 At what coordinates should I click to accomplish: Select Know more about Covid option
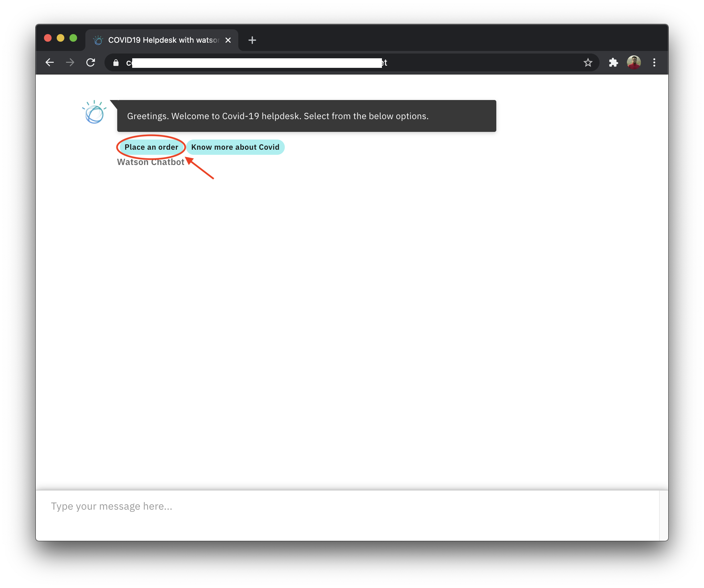tap(235, 147)
